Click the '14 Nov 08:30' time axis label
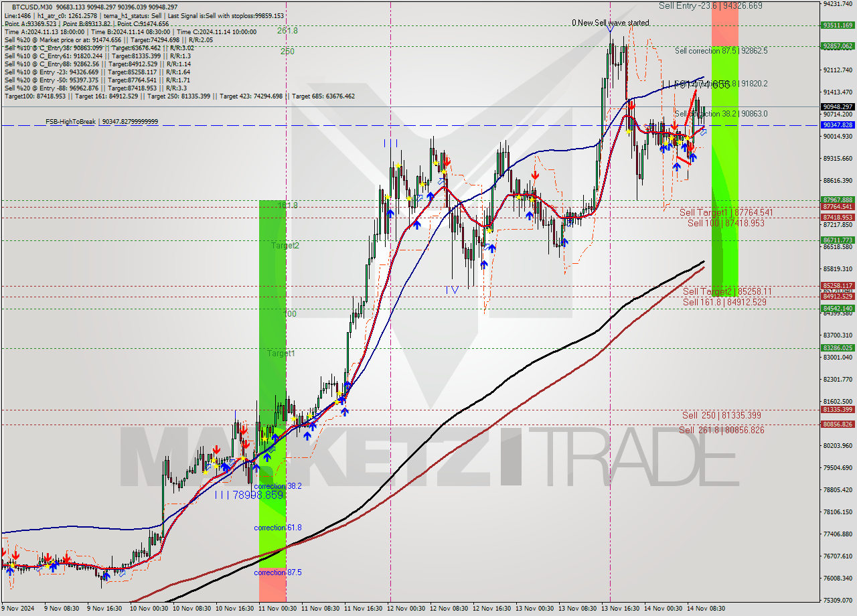 (x=705, y=609)
